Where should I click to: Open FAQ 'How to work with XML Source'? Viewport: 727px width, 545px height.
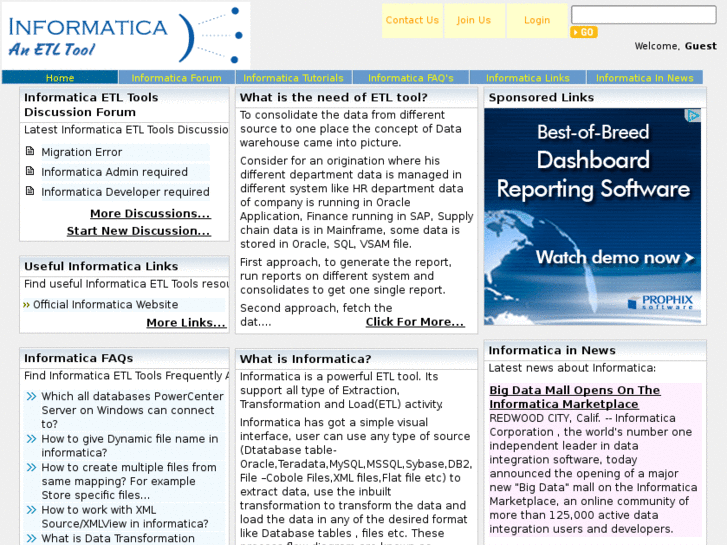click(125, 517)
